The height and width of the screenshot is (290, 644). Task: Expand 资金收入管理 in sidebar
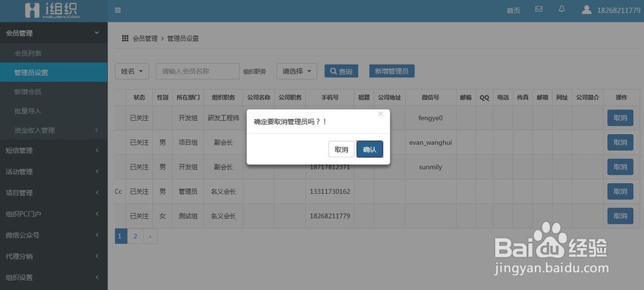(54, 130)
